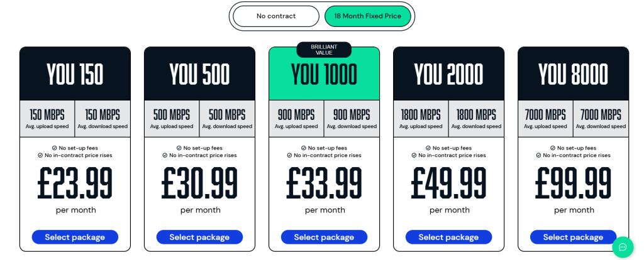Select package for YOU 500 plan

(199, 237)
